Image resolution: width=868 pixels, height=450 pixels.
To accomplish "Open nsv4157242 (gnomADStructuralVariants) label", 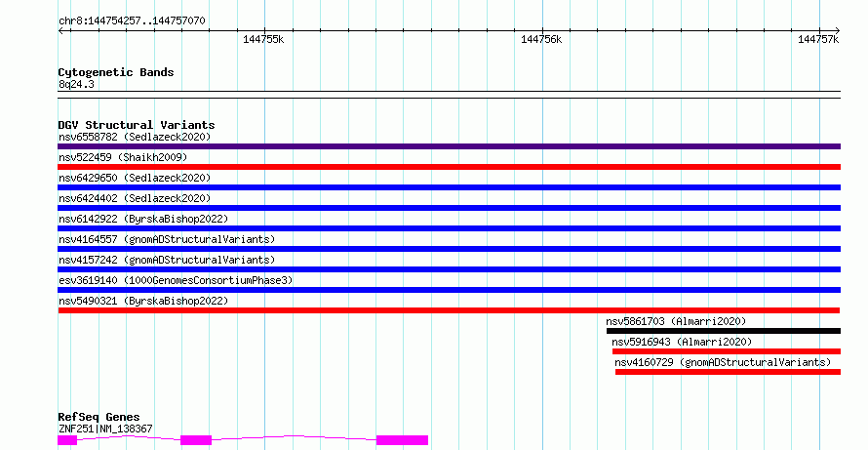I will [167, 260].
